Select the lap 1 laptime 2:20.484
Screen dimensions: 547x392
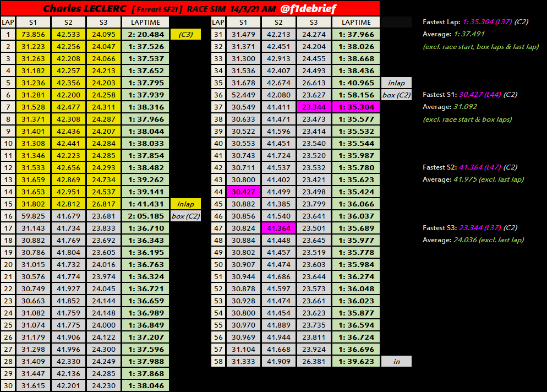click(145, 34)
